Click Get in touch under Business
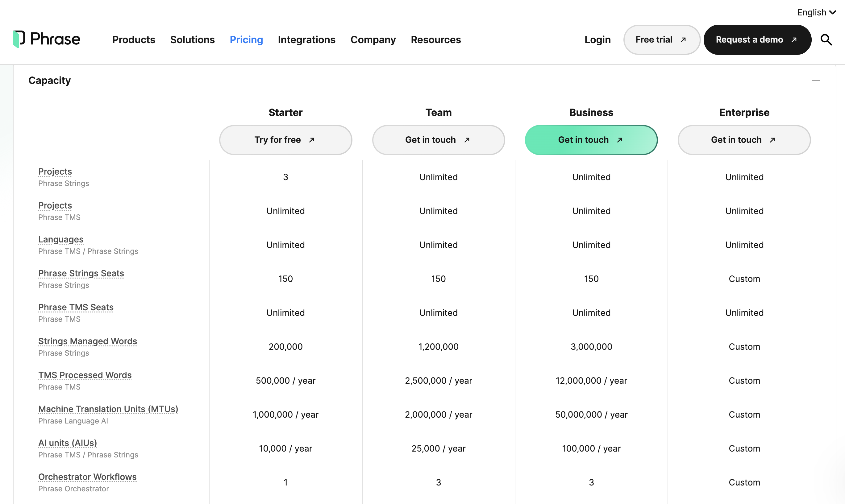The height and width of the screenshot is (504, 845). click(591, 140)
